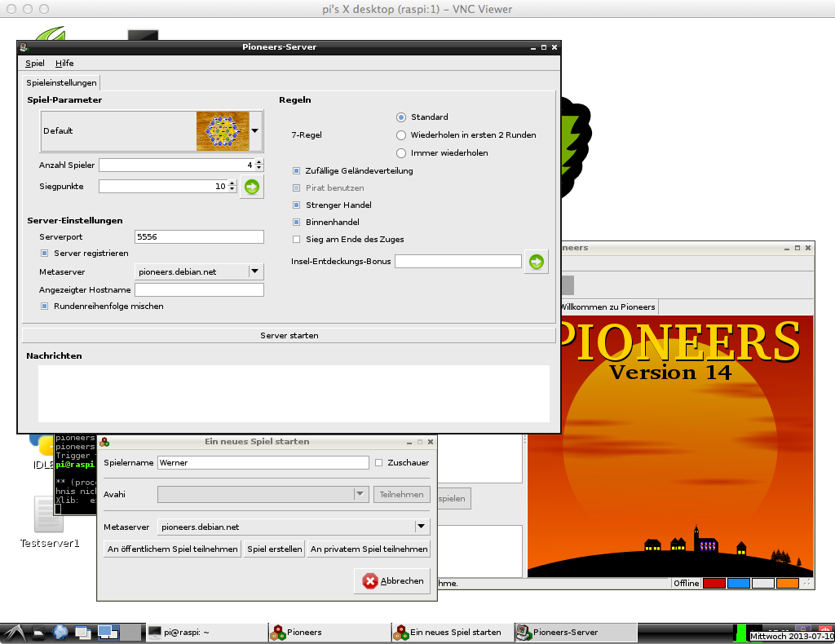835x644 pixels.
Task: Open the web browser globe icon
Action: click(60, 633)
